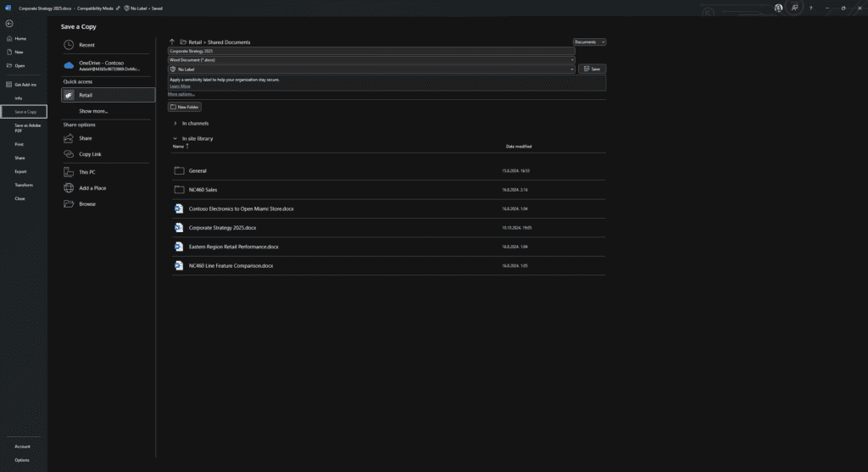The image size is (868, 472).
Task: Click the New Folder button
Action: [184, 107]
